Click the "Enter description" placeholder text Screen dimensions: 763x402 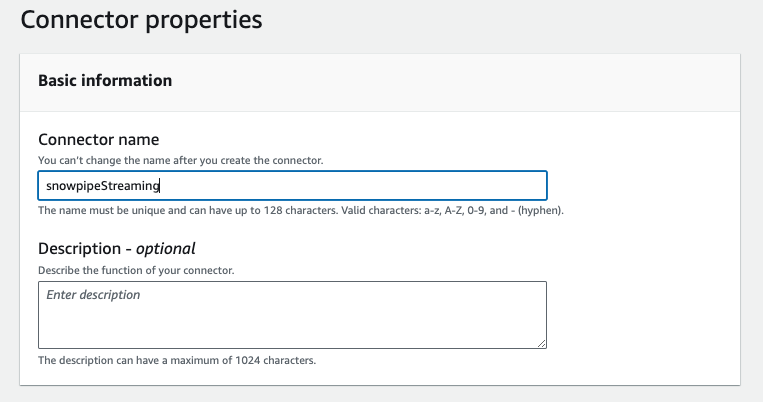click(x=93, y=296)
